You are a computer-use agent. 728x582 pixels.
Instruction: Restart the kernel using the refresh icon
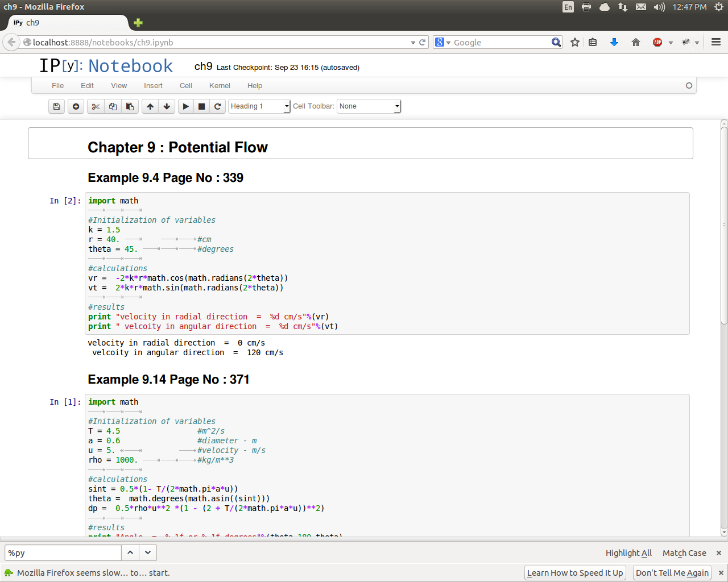(217, 106)
